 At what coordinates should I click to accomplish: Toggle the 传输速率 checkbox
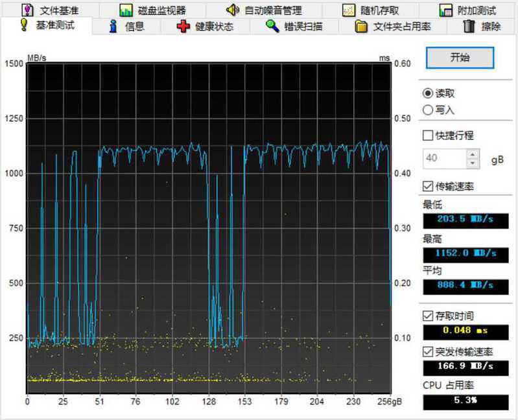(428, 186)
